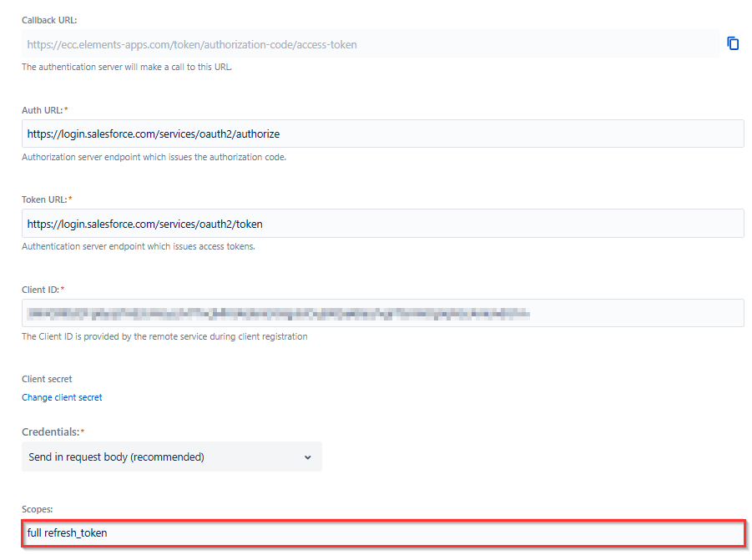Click the Client ID label
752x560 pixels.
coord(43,290)
